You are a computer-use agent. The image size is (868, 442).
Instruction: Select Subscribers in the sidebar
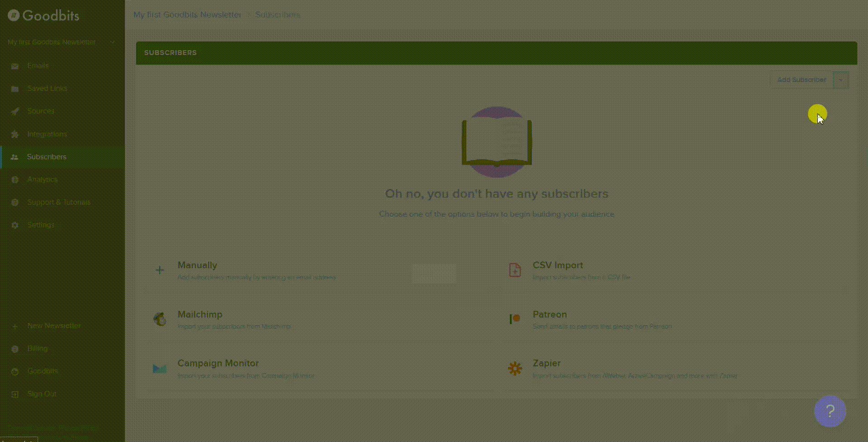click(47, 157)
